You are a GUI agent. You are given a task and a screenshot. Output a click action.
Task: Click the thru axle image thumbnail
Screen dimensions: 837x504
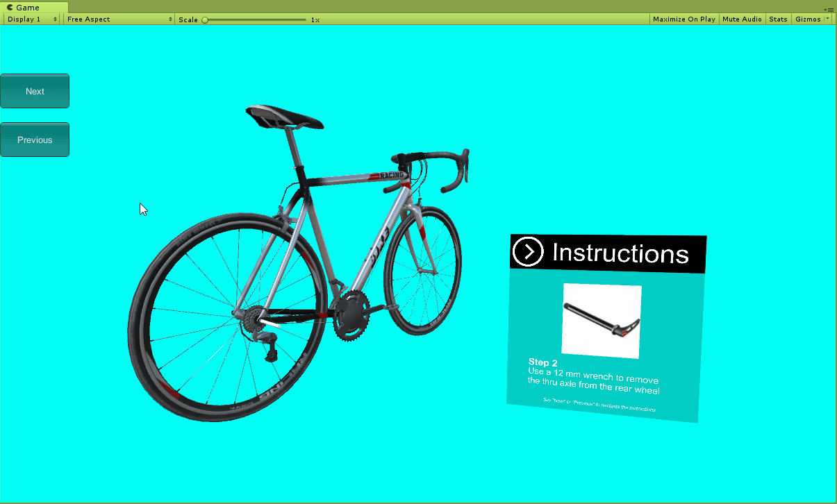click(602, 321)
